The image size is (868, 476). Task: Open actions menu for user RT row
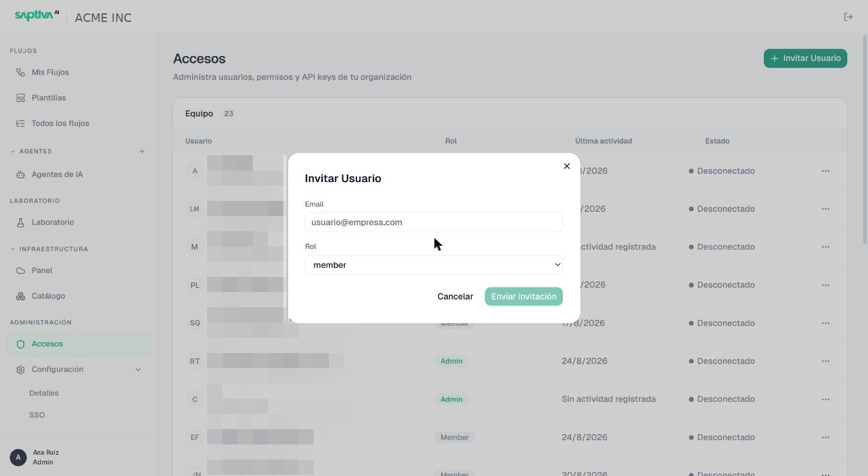825,361
